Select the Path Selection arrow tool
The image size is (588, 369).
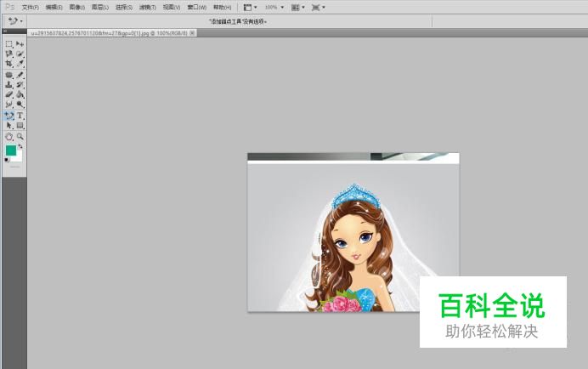9,125
